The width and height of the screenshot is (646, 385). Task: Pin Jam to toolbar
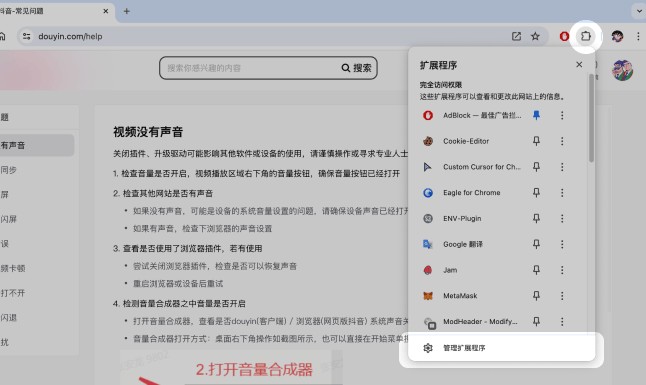click(536, 270)
